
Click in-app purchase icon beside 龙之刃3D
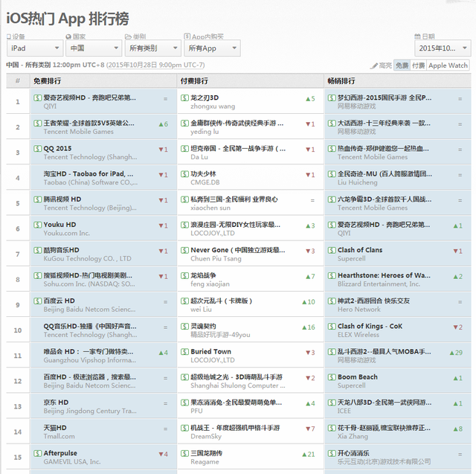coord(184,97)
